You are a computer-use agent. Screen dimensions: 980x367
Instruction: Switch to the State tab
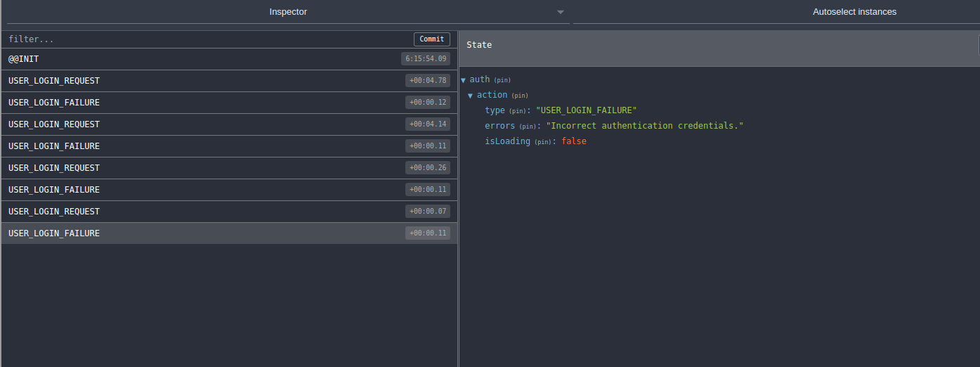coord(479,45)
